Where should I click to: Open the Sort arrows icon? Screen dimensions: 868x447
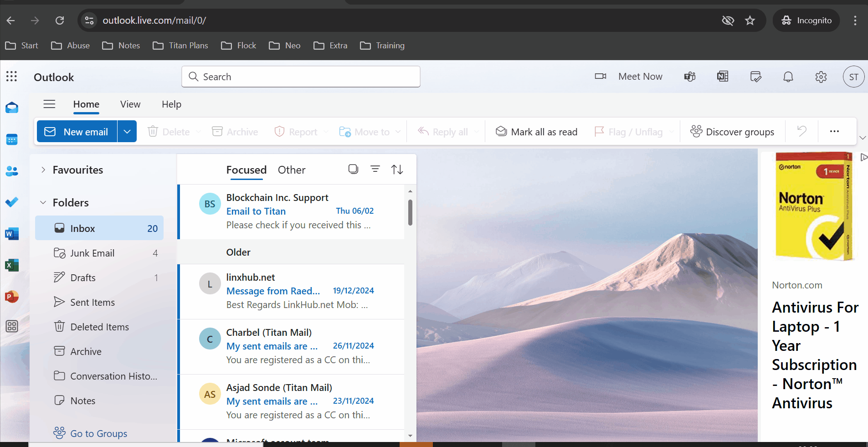[397, 170]
